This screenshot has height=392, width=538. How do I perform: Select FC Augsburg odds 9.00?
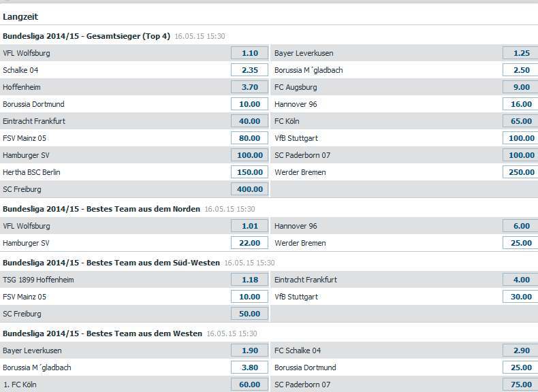point(520,87)
